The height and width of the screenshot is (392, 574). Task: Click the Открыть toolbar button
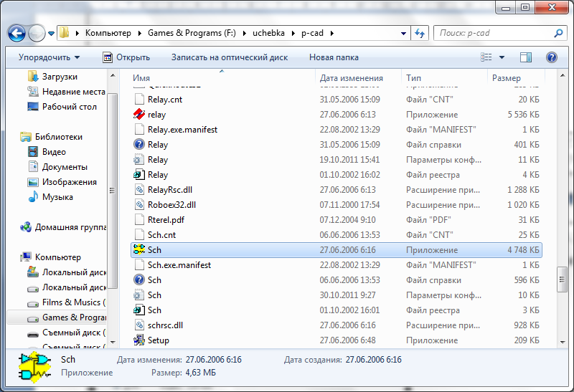pos(127,57)
